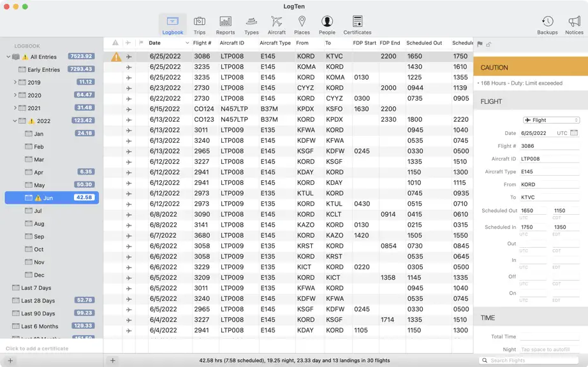Collapse the All Entries tree group

[x=8, y=57]
